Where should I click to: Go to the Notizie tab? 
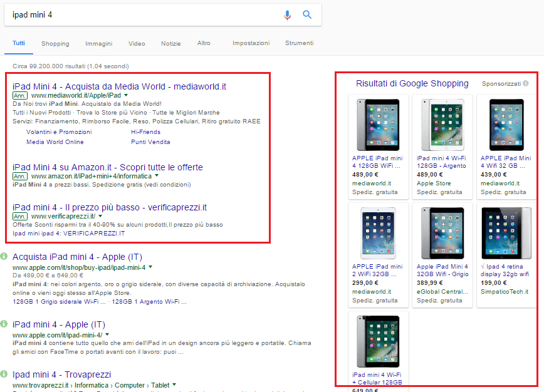pos(170,44)
